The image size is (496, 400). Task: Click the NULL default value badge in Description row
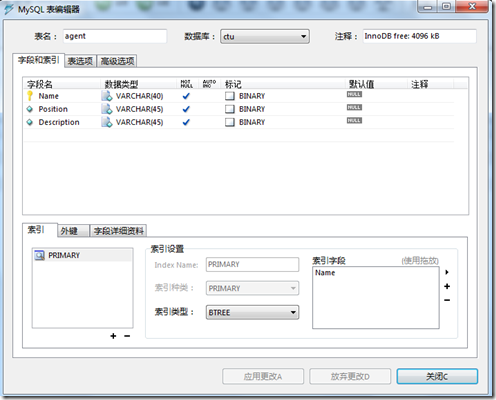tap(354, 120)
